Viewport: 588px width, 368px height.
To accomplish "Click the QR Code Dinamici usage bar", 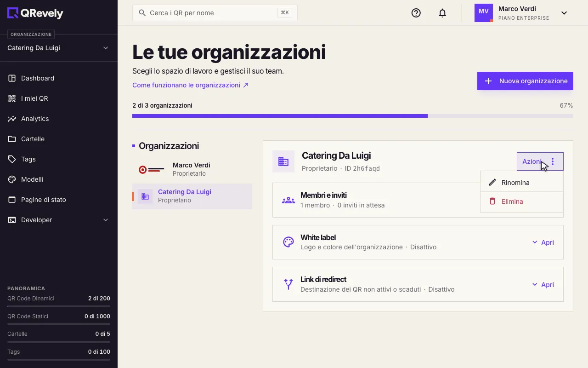I will pyautogui.click(x=59, y=306).
